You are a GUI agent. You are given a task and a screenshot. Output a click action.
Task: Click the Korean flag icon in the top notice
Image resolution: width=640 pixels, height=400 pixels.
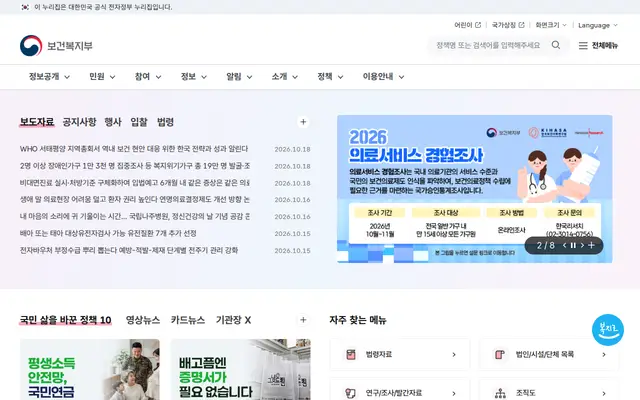tap(25, 7)
